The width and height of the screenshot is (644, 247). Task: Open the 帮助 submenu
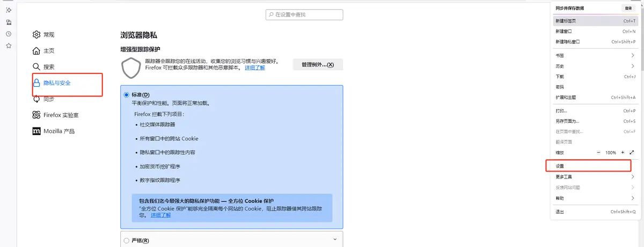pyautogui.click(x=595, y=198)
